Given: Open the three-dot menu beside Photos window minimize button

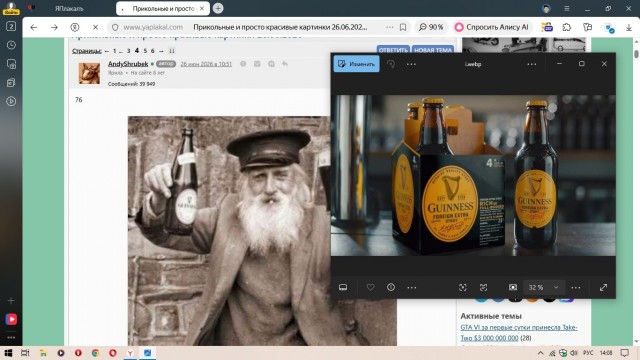Looking at the screenshot, I should (531, 64).
